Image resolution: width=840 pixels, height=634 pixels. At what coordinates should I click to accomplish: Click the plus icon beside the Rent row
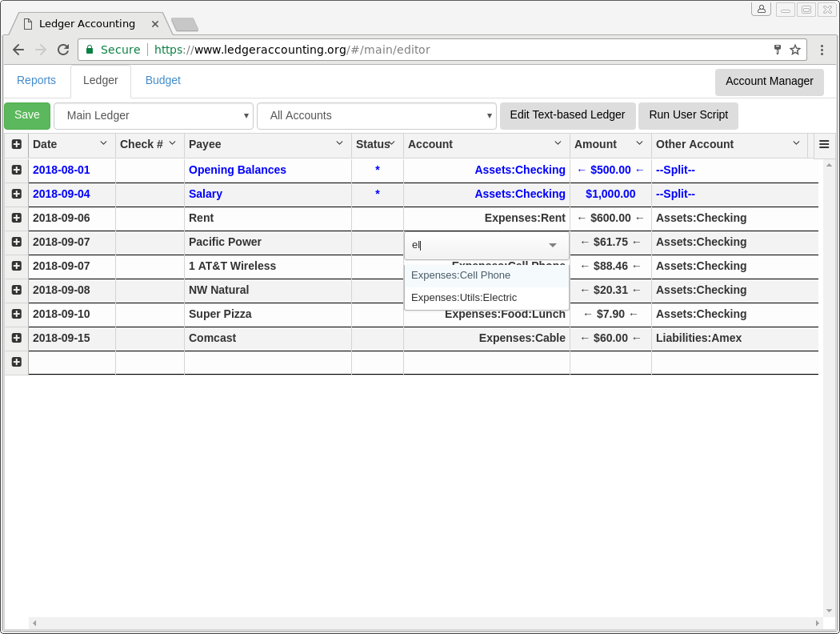pyautogui.click(x=17, y=218)
